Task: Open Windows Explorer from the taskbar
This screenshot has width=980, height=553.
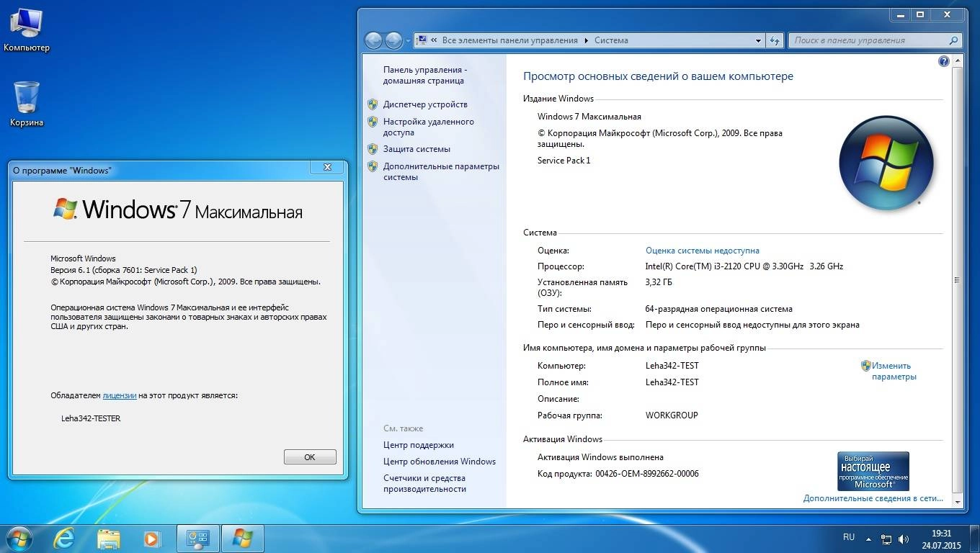Action: tap(109, 539)
